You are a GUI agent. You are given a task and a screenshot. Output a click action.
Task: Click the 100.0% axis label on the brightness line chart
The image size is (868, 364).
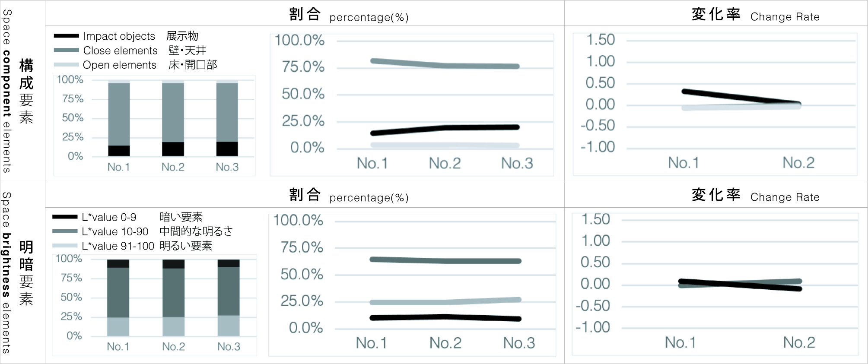click(x=298, y=220)
